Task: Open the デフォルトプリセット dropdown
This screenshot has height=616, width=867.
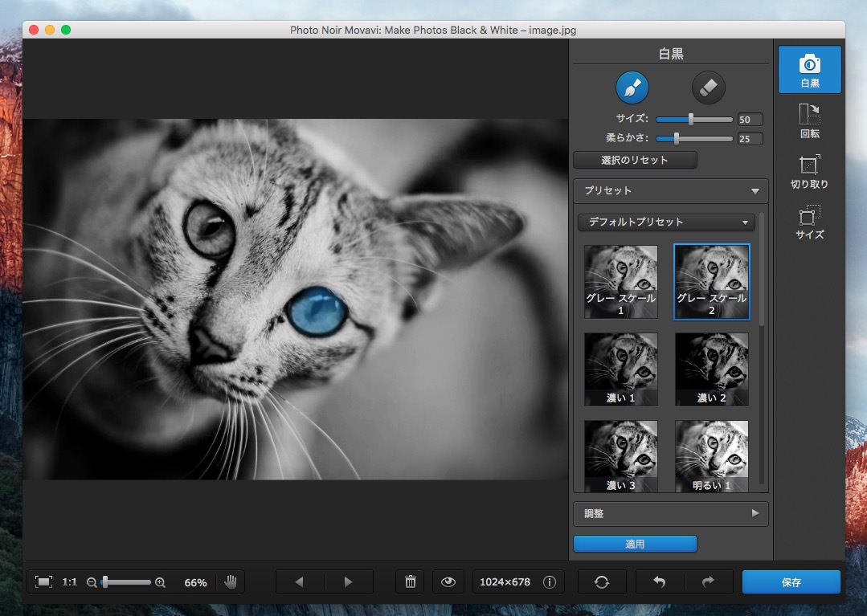Action: click(666, 222)
